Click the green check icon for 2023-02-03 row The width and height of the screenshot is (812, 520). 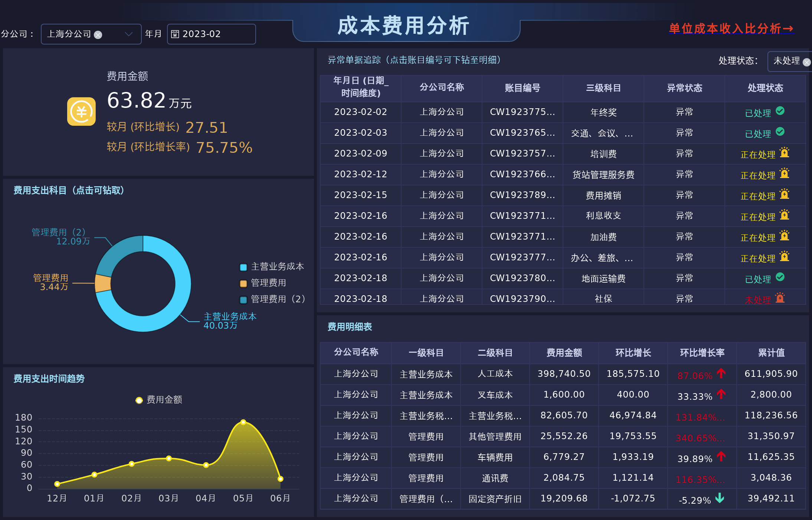[780, 132]
